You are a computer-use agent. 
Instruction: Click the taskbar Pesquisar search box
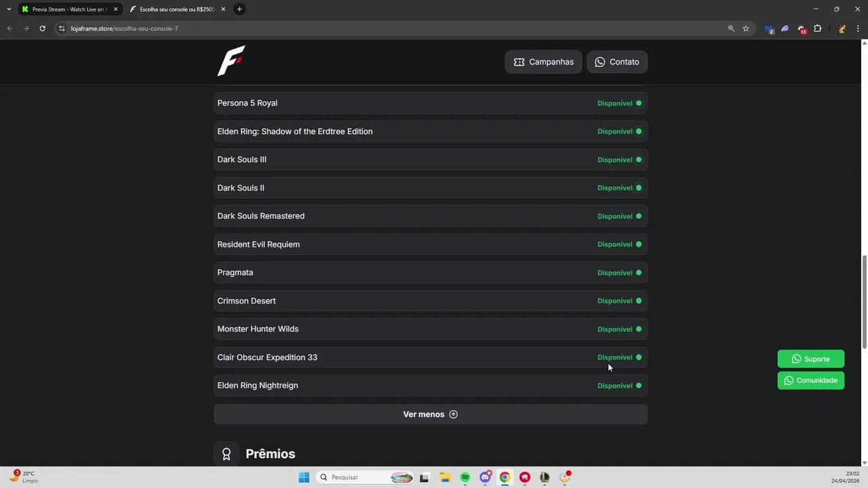tap(366, 477)
